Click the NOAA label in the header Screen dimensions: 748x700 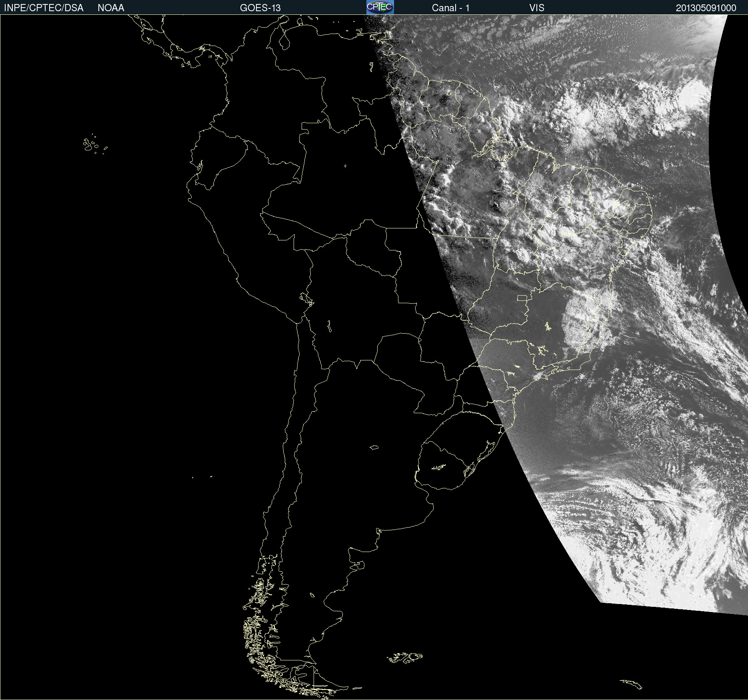click(111, 8)
